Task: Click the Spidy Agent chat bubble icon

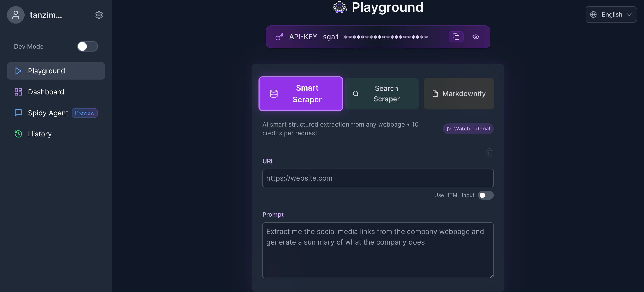Action: click(18, 113)
